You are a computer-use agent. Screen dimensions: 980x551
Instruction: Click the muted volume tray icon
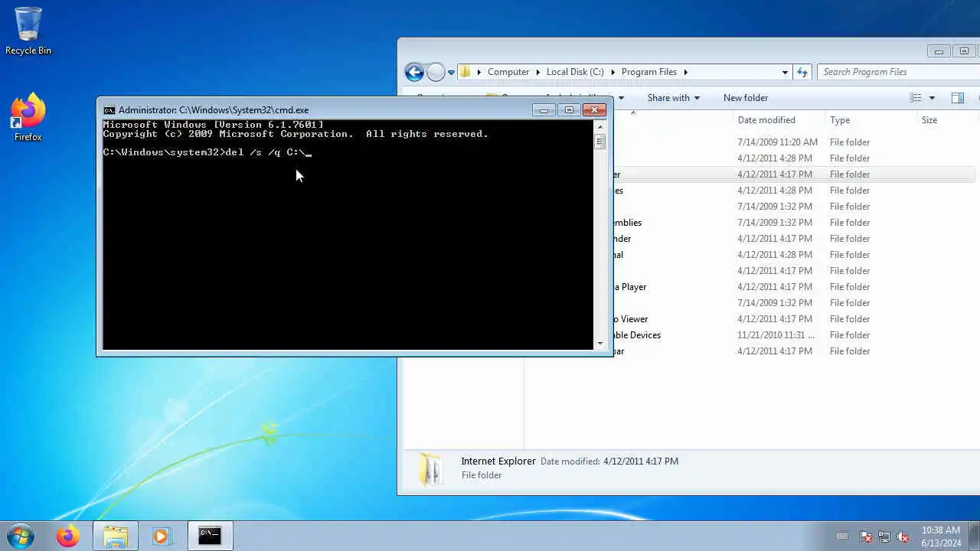tap(903, 536)
